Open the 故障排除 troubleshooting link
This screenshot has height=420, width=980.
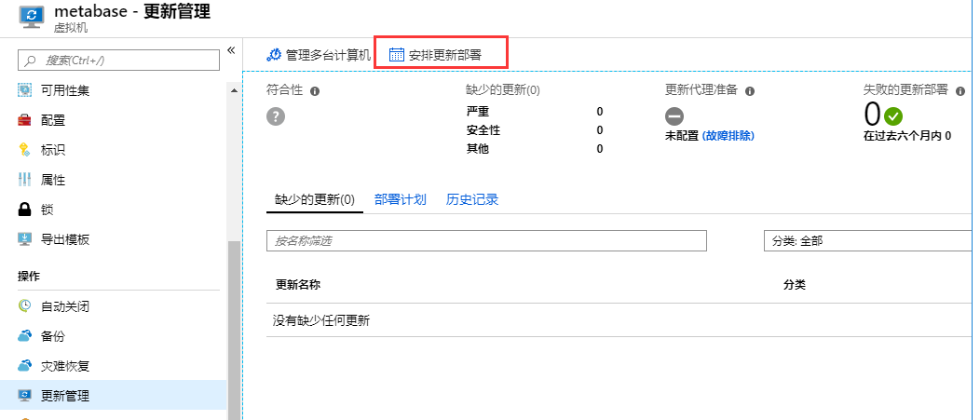[x=728, y=136]
